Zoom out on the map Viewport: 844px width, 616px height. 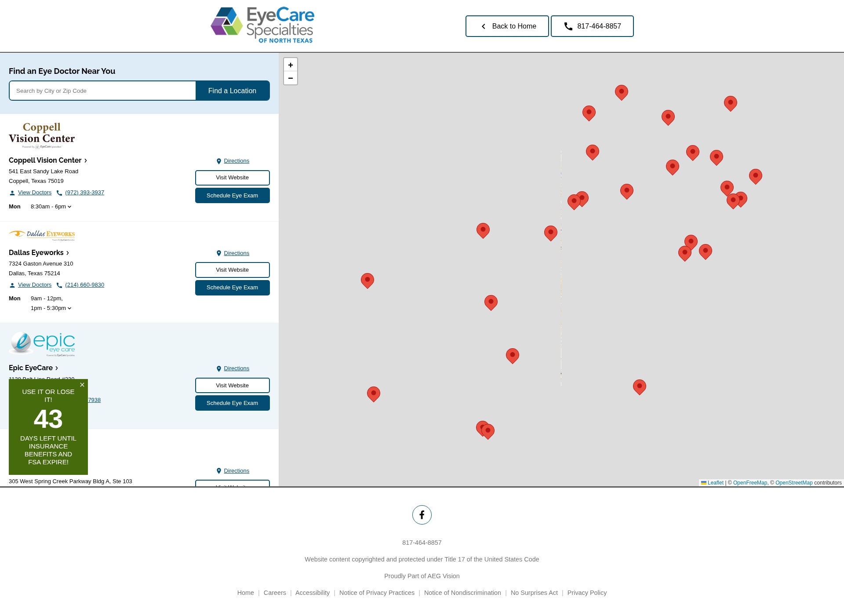pos(291,78)
